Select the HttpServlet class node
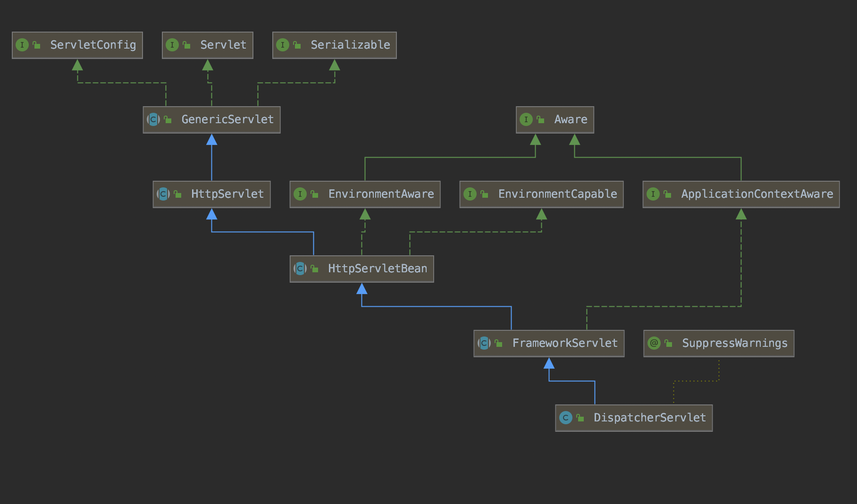857x504 pixels. [211, 194]
